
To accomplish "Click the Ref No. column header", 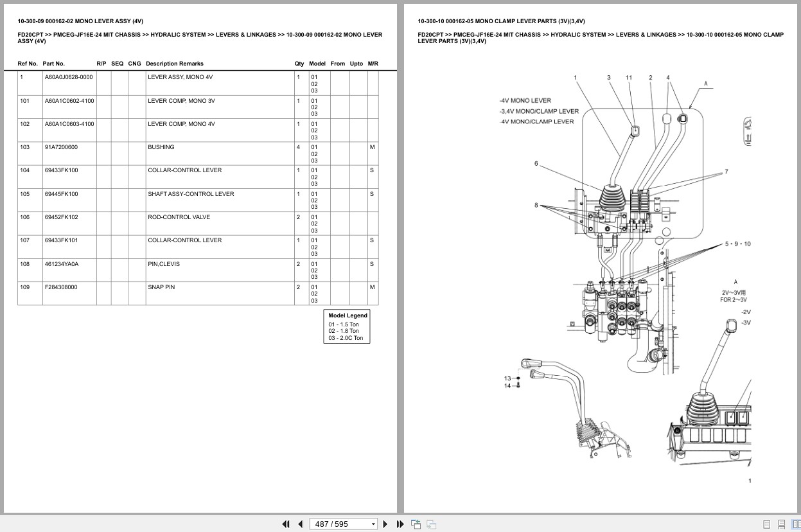I will tap(28, 64).
